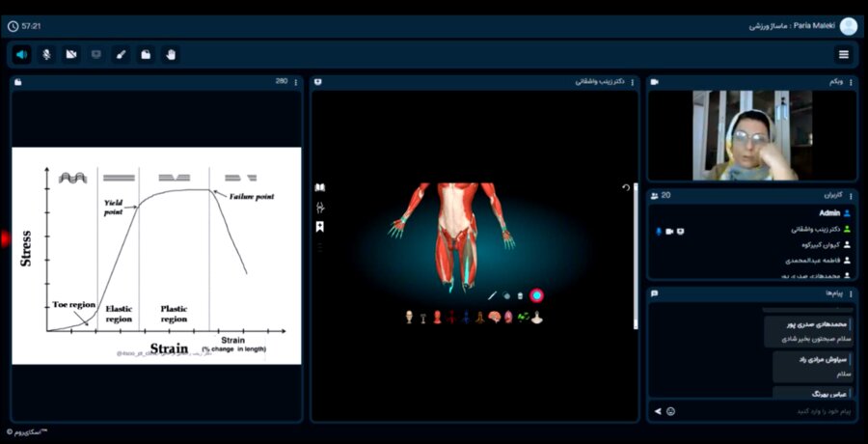
Task: Click the Paria Maleki profile avatar
Action: click(x=848, y=26)
